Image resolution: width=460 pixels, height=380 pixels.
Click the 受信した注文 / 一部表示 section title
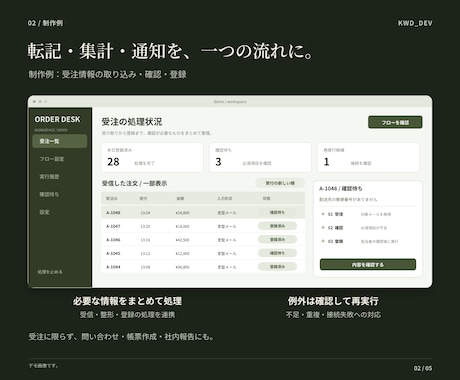(x=134, y=183)
